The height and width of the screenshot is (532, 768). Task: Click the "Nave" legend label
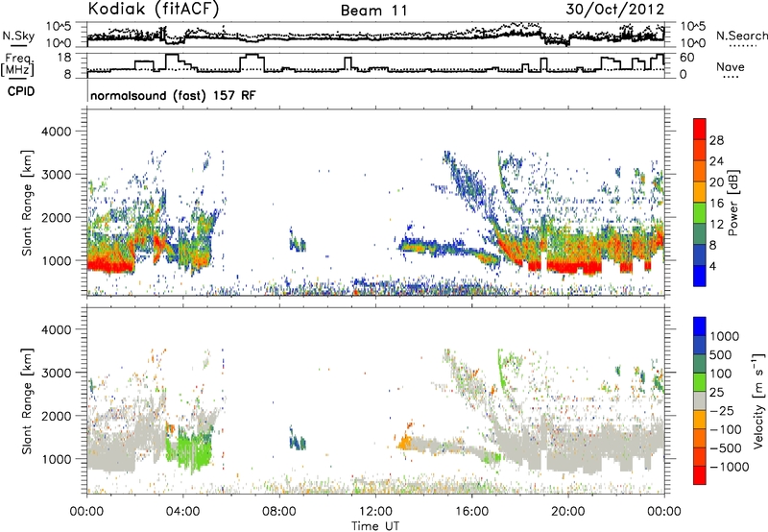click(731, 66)
